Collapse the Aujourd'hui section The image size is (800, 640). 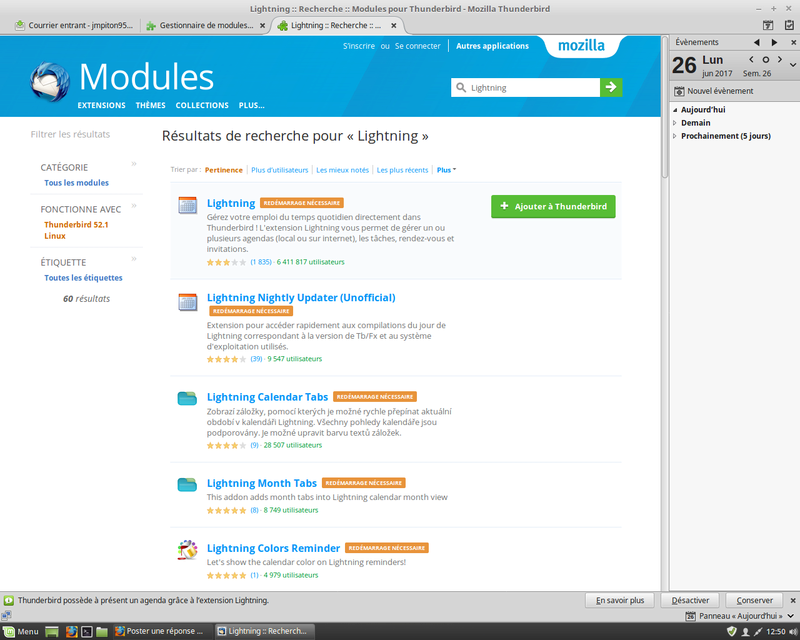tap(674, 110)
